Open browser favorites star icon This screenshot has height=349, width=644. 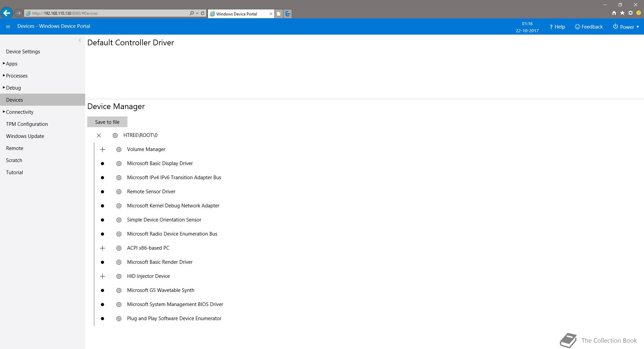pyautogui.click(x=622, y=13)
